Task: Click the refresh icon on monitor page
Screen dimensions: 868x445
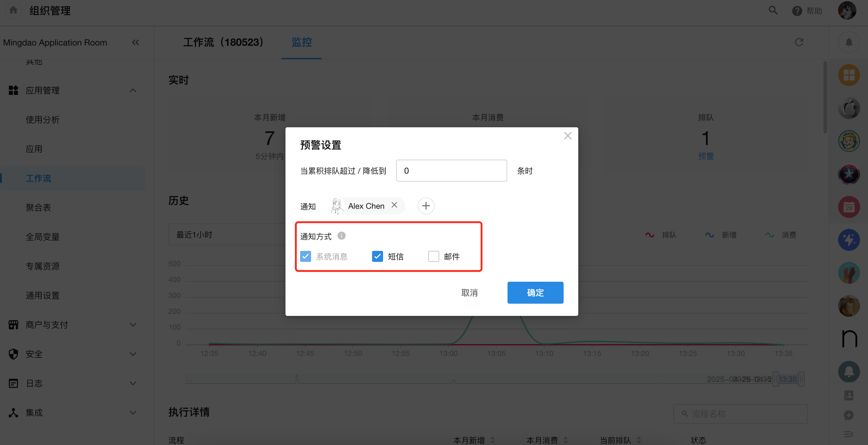Action: tap(799, 42)
